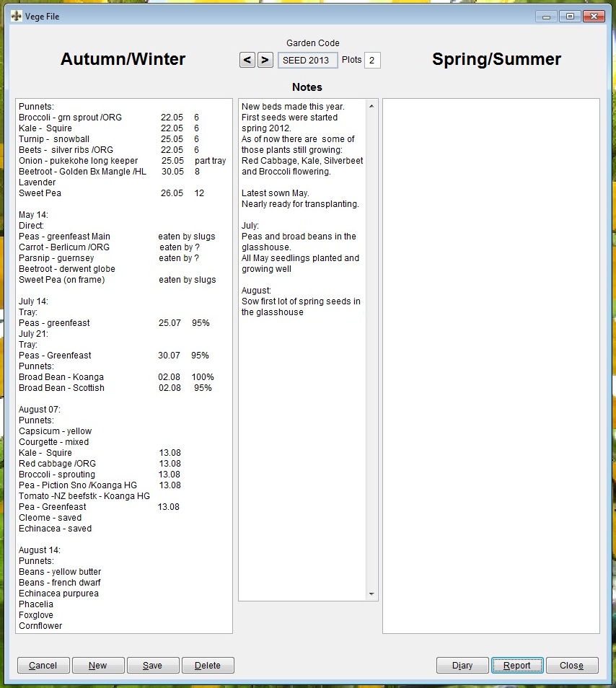Click the line 'Broccoli - grn sprout /ORG'
The image size is (616, 688).
(x=70, y=118)
